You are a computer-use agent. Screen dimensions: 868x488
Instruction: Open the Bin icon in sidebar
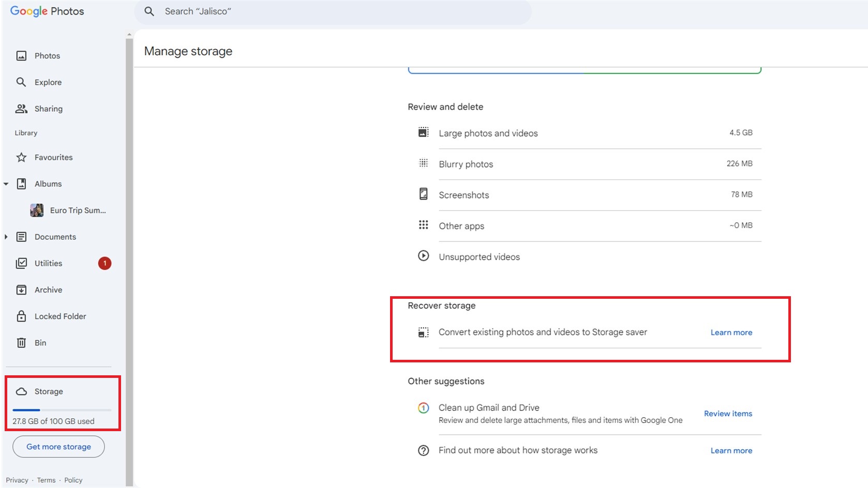(x=21, y=343)
